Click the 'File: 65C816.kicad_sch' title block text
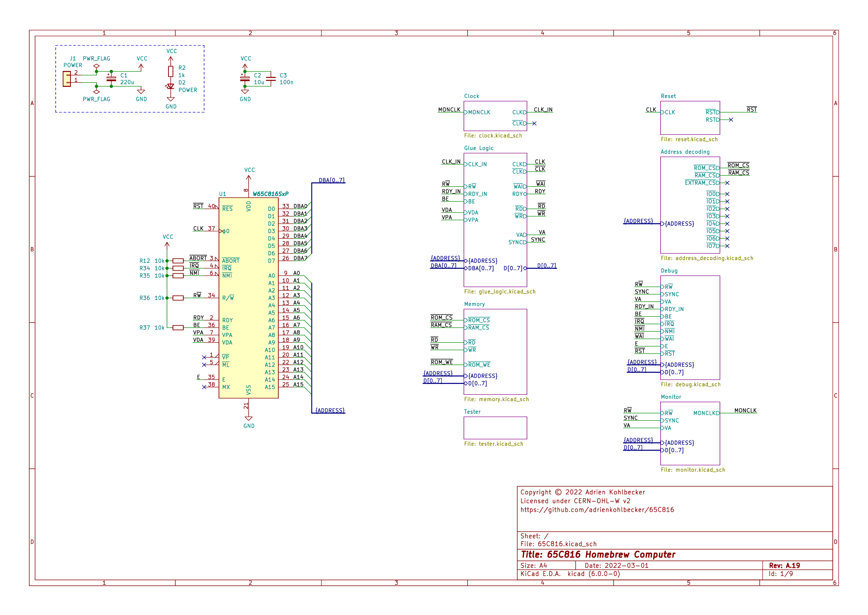The height and width of the screenshot is (615, 868). coord(558,544)
